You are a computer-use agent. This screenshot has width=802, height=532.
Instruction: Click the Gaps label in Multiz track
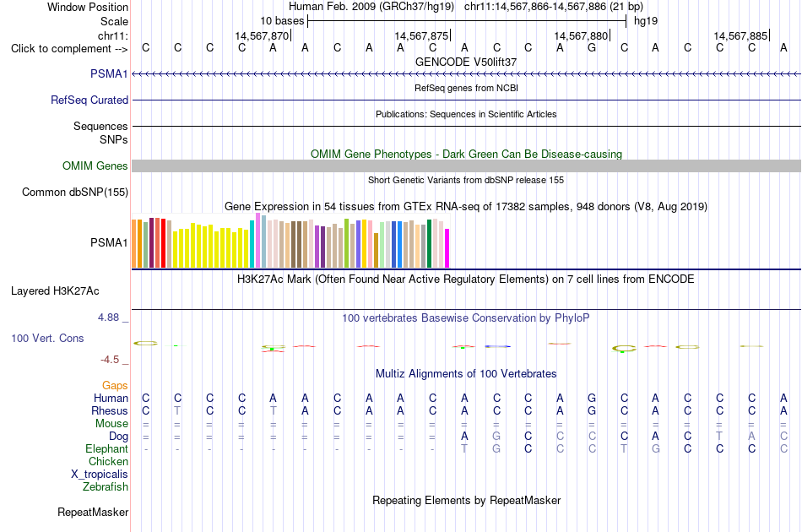pyautogui.click(x=115, y=386)
